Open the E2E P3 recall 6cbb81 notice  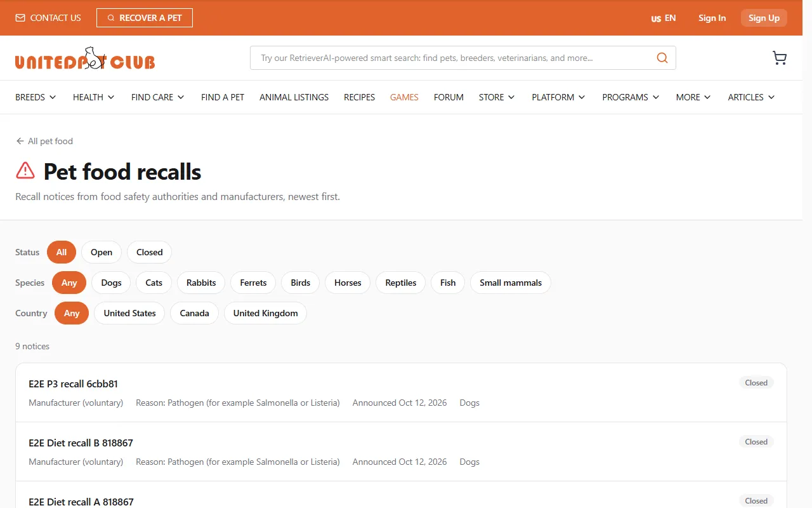(x=401, y=392)
